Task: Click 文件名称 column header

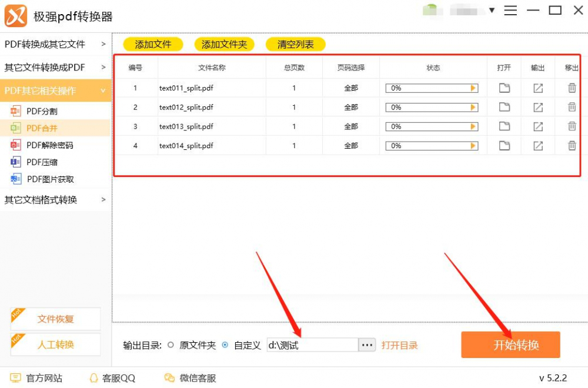Action: point(212,68)
